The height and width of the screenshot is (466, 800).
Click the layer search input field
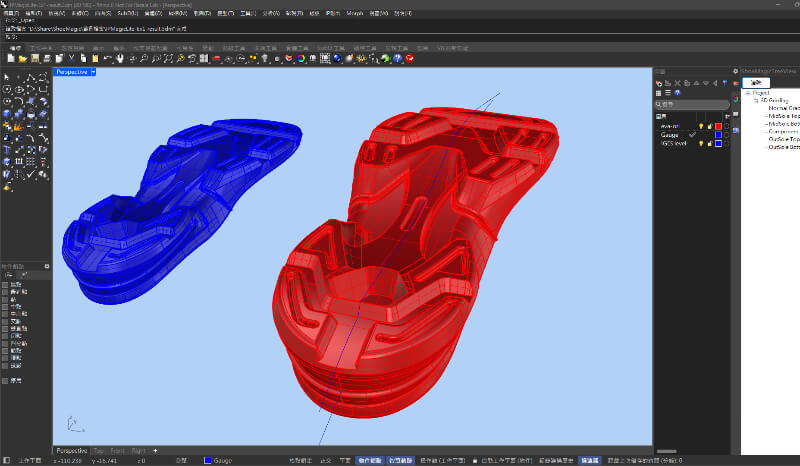[692, 104]
